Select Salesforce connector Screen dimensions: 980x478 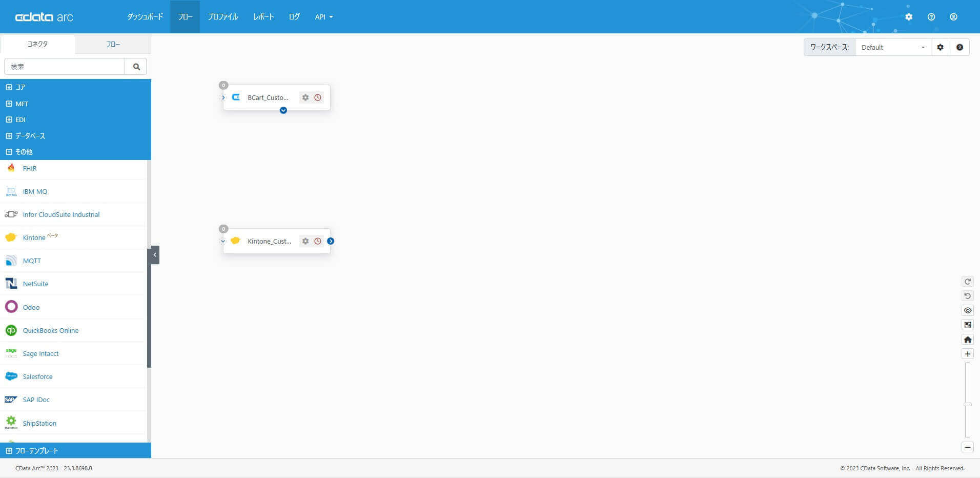pyautogui.click(x=73, y=376)
